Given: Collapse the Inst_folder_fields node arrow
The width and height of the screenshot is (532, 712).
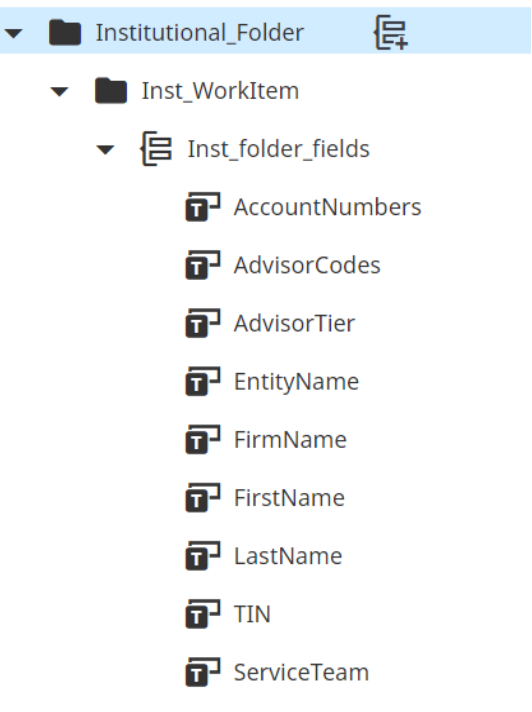Looking at the screenshot, I should click(105, 149).
